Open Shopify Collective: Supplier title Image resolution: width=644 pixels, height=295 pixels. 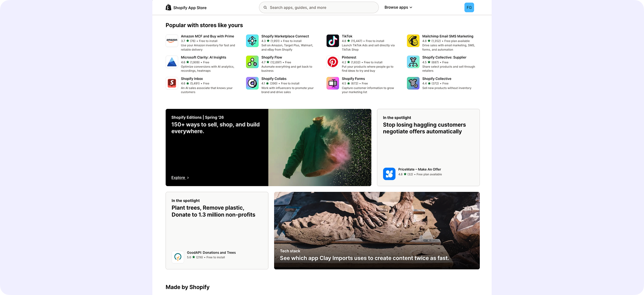444,57
